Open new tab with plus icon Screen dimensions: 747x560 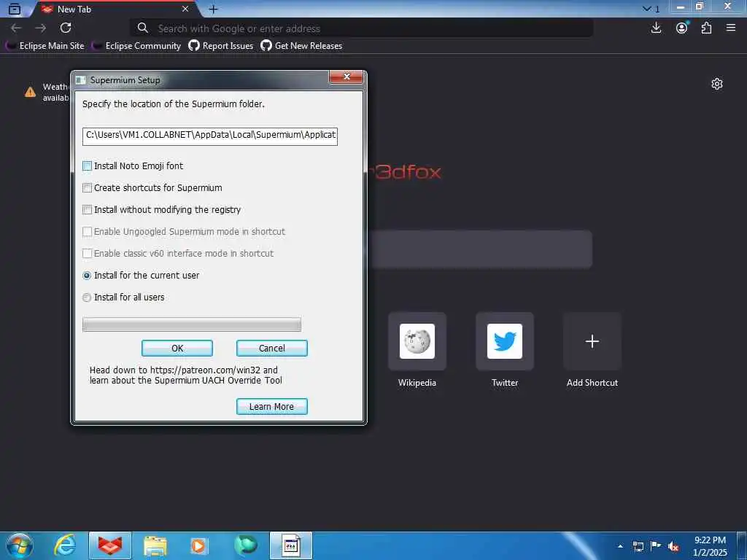[214, 9]
